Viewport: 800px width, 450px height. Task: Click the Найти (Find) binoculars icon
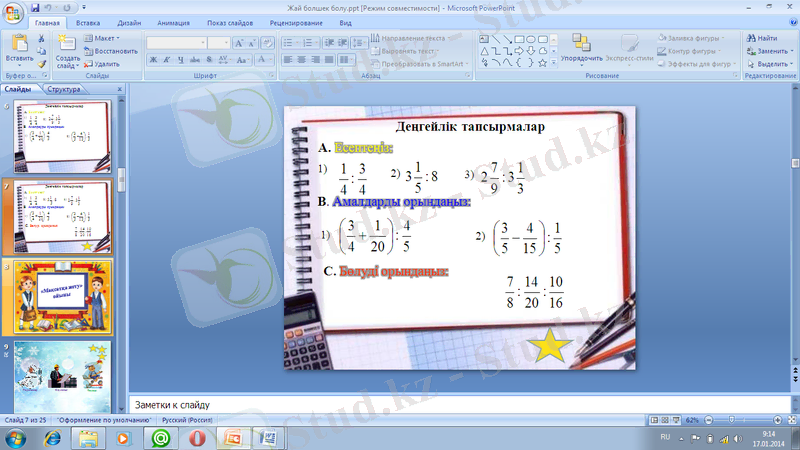(750, 38)
